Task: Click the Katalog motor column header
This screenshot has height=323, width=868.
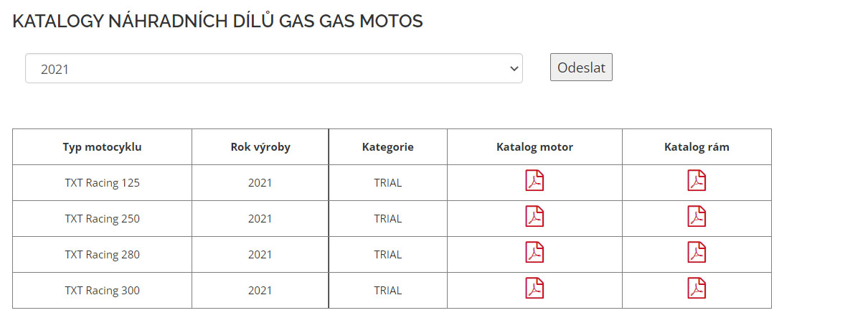Action: pos(534,147)
